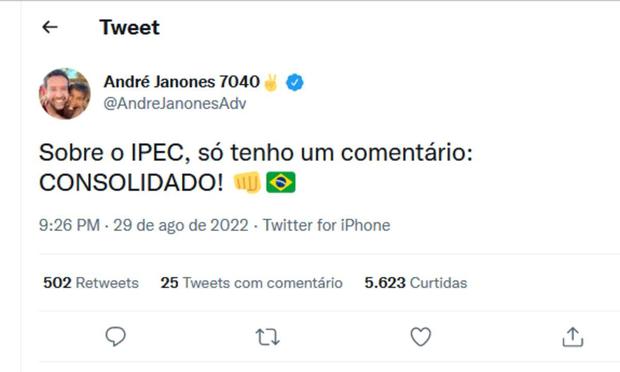Click the 29 de ago de 2022 date
This screenshot has height=372, width=620.
pos(181,225)
